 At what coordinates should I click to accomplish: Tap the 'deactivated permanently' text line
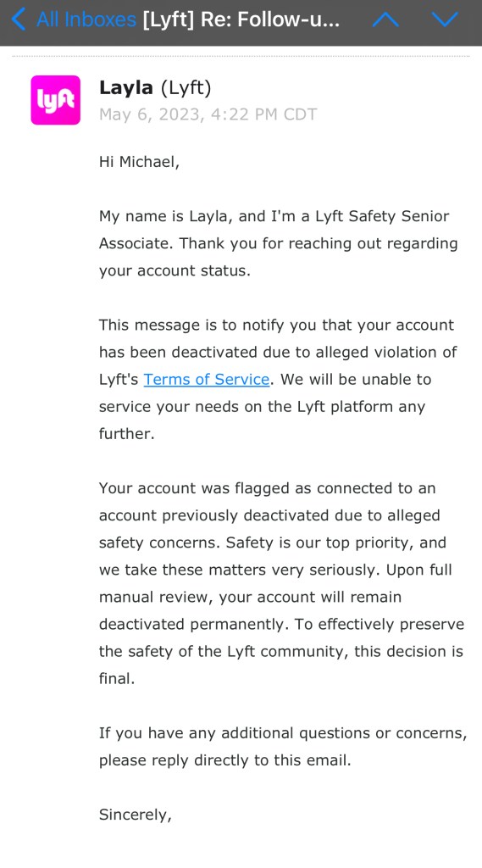click(x=282, y=624)
